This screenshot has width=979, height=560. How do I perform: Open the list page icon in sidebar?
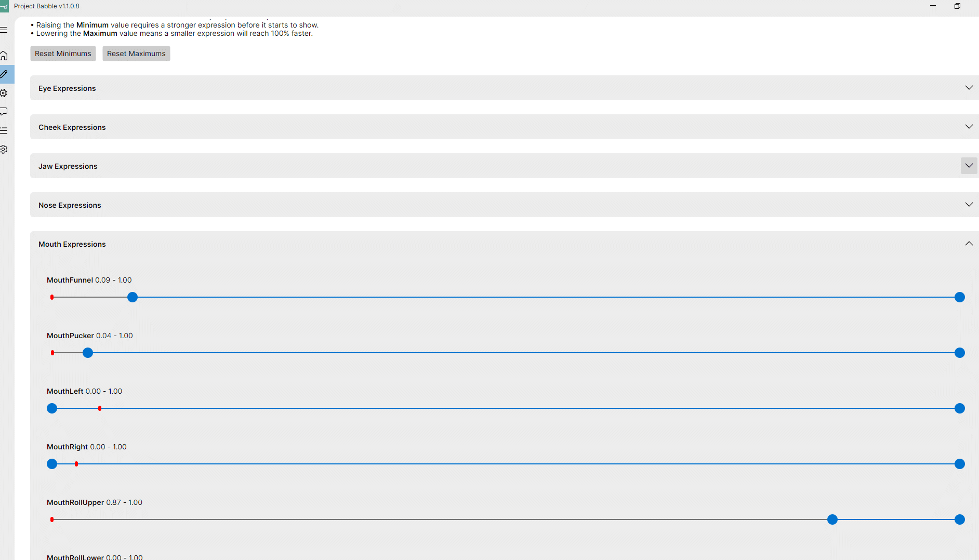4,130
